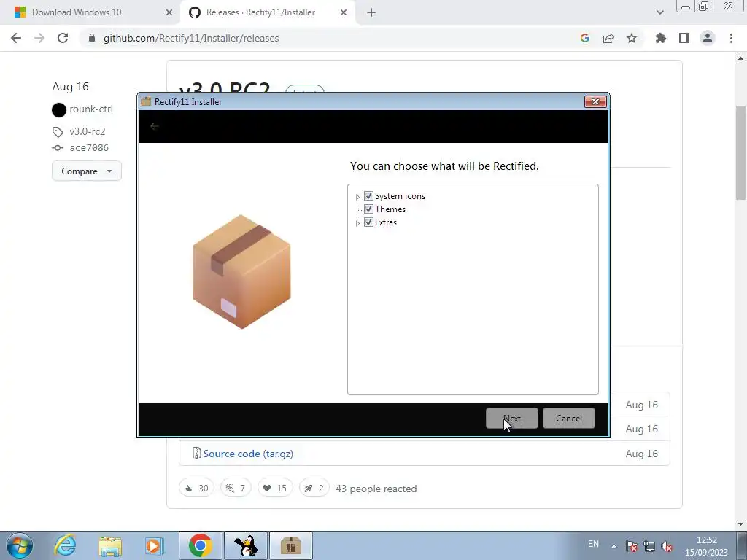Open File Explorer from taskbar
747x560 pixels.
click(110, 545)
